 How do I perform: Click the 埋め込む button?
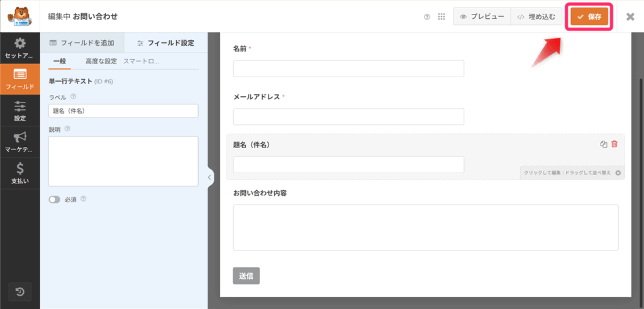[536, 17]
